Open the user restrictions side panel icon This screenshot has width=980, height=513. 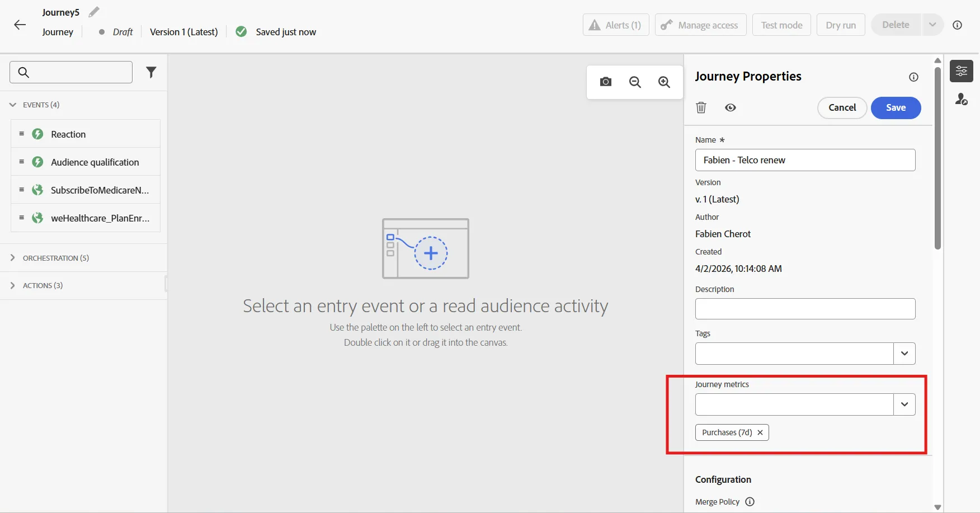point(962,99)
